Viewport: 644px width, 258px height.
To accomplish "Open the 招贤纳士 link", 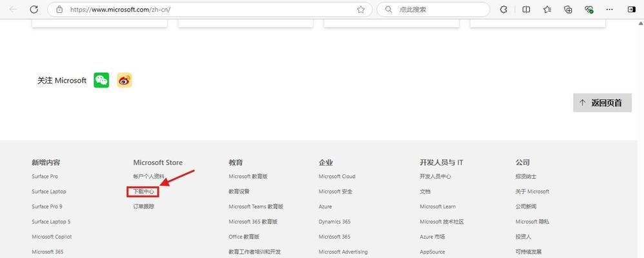I will click(526, 177).
